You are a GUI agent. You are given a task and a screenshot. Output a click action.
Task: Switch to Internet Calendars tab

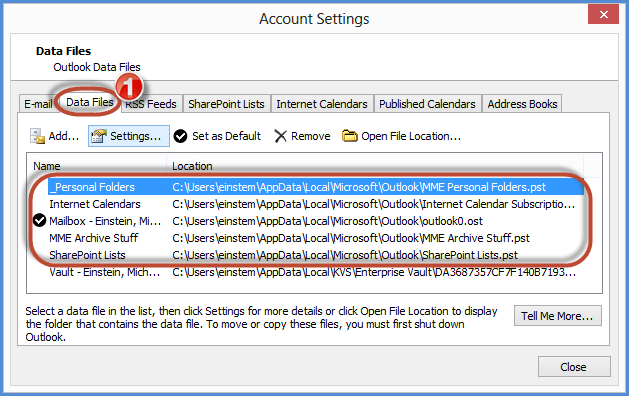(322, 104)
